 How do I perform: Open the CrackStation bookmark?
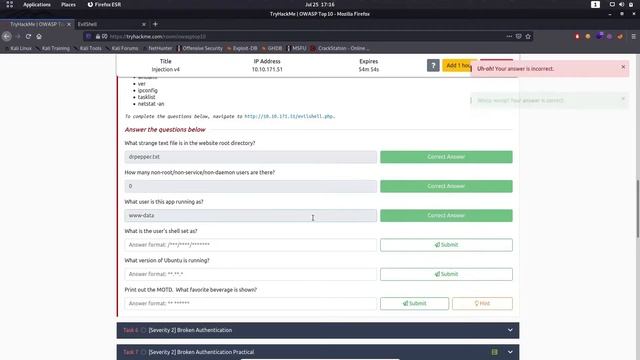point(340,48)
